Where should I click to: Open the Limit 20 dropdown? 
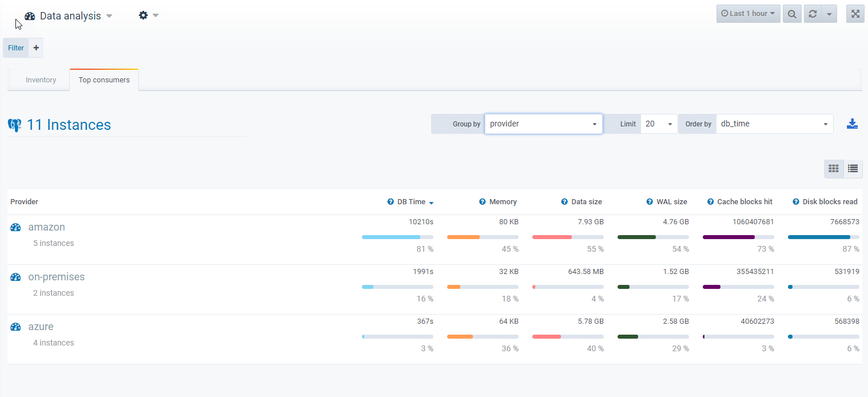click(659, 124)
